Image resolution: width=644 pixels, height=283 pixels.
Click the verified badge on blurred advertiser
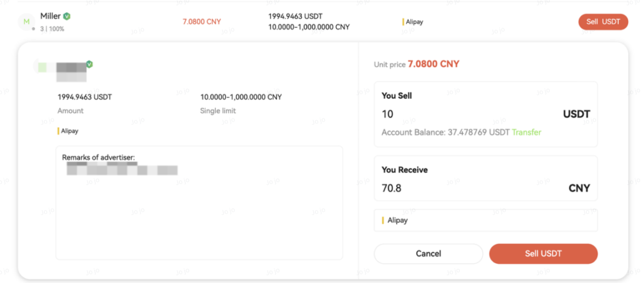pyautogui.click(x=89, y=64)
